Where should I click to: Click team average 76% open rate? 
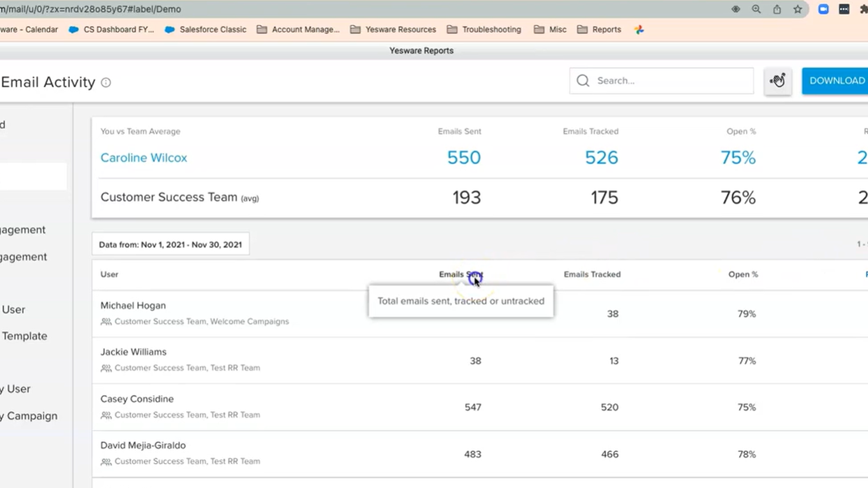(738, 198)
